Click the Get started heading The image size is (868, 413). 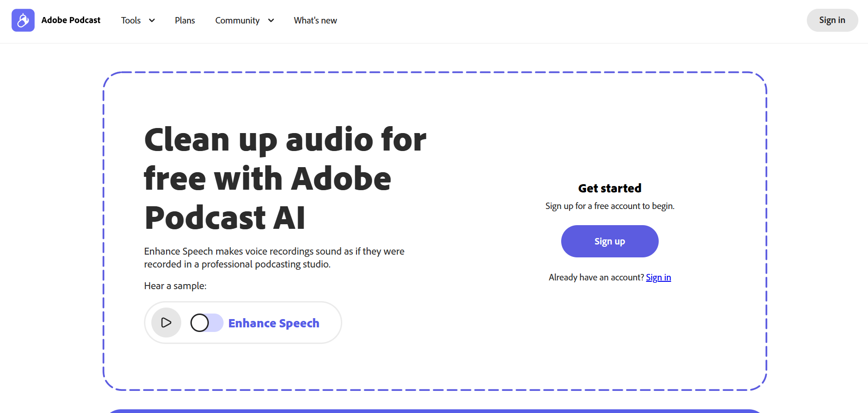tap(609, 188)
